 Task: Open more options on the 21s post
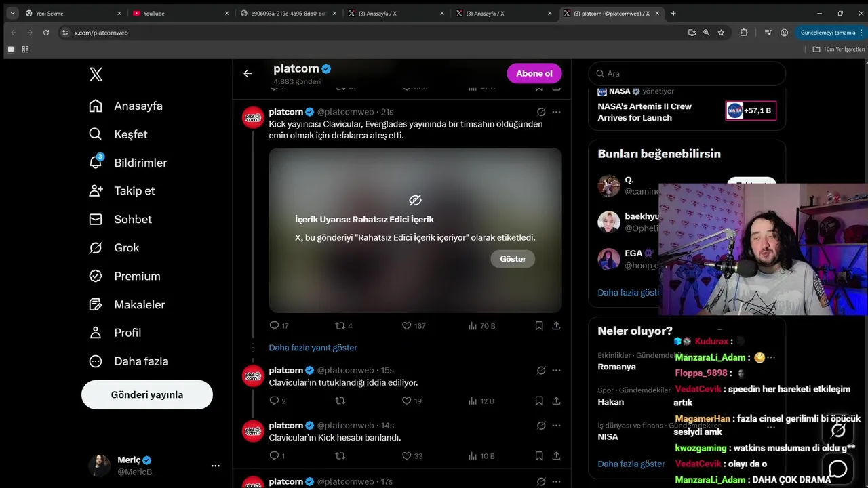pyautogui.click(x=556, y=112)
